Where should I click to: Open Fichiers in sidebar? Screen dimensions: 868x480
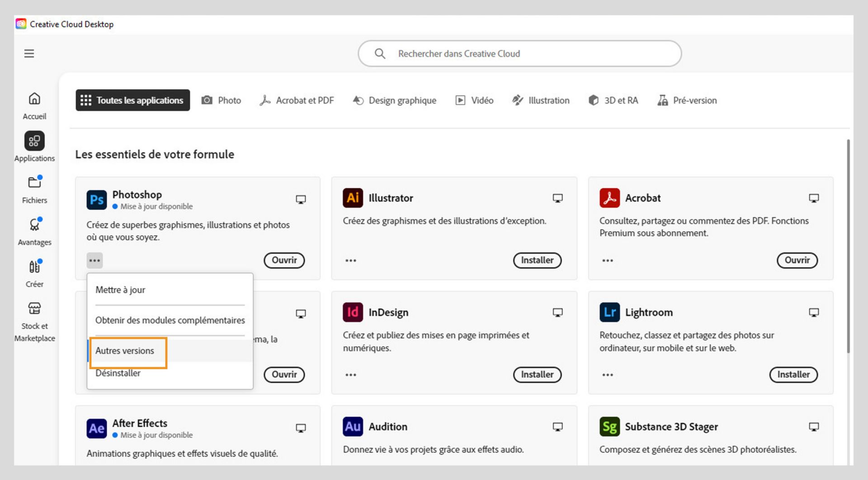(x=34, y=189)
